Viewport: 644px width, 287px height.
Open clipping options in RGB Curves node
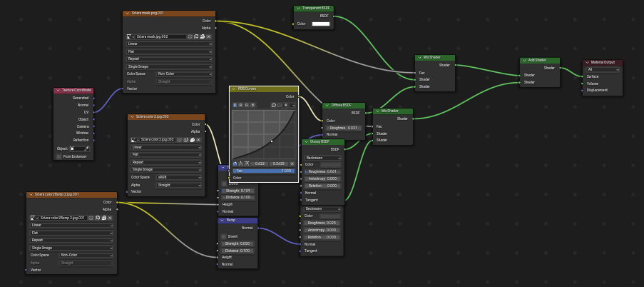(286, 105)
